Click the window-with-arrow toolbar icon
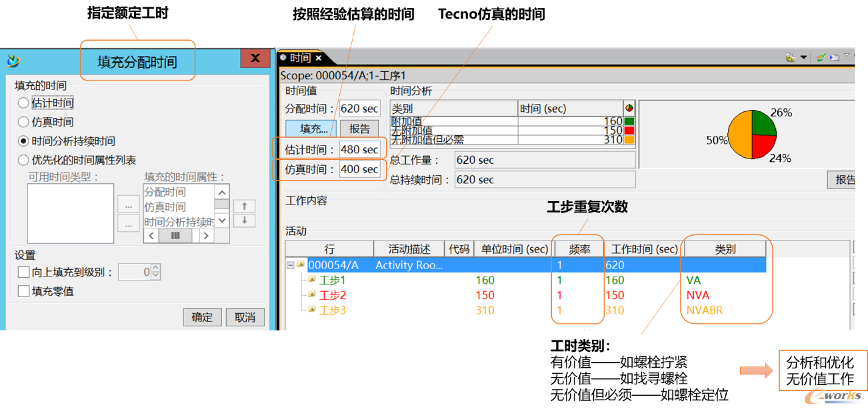Screen dimensions: 868x411 (833, 58)
